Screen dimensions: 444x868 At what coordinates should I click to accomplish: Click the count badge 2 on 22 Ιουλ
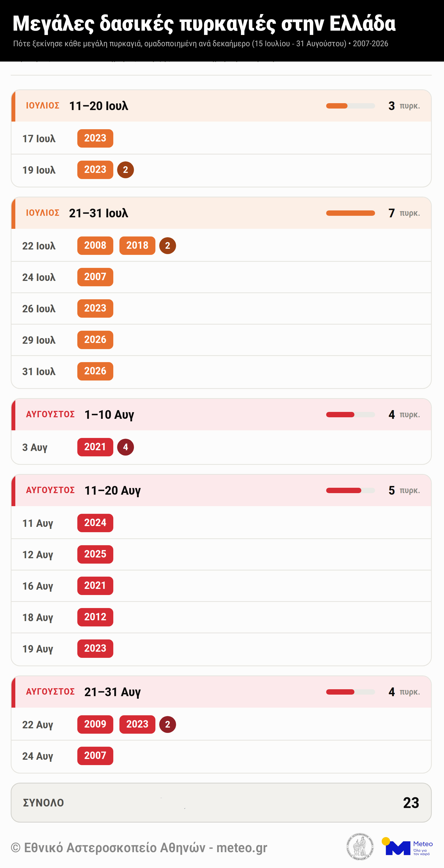tap(168, 246)
